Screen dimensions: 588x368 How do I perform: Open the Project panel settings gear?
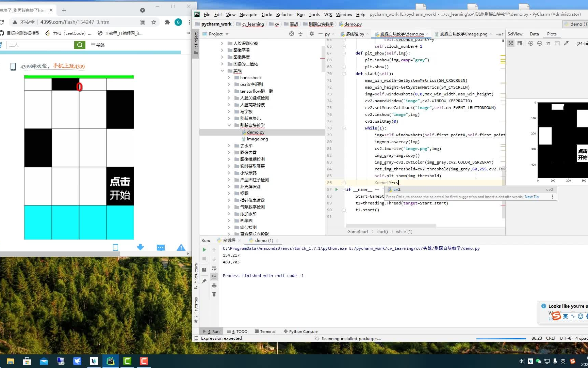click(x=311, y=34)
